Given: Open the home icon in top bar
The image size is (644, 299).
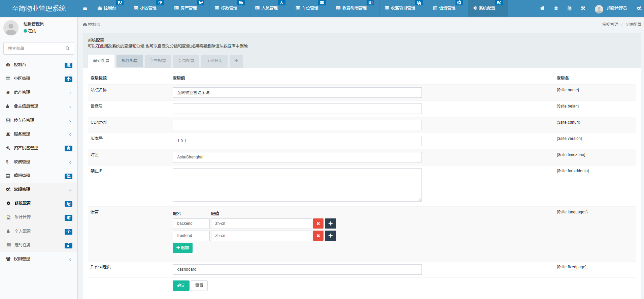Looking at the screenshot, I should (542, 8).
